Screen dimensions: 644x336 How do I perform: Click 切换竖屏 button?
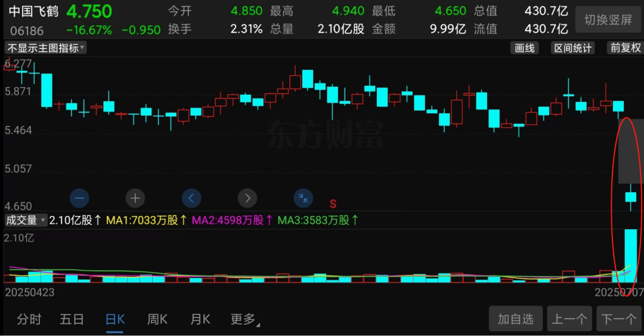(x=608, y=19)
